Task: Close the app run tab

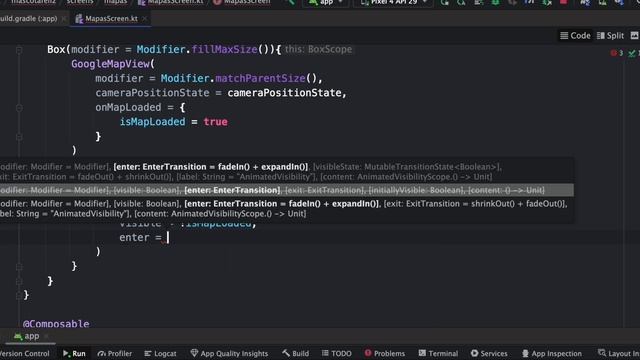Action: 46,336
